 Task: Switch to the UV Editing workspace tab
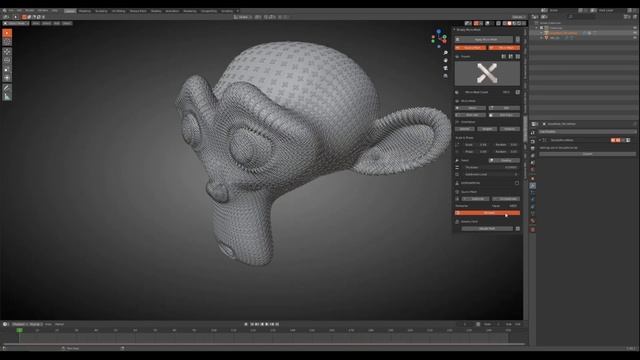(118, 11)
